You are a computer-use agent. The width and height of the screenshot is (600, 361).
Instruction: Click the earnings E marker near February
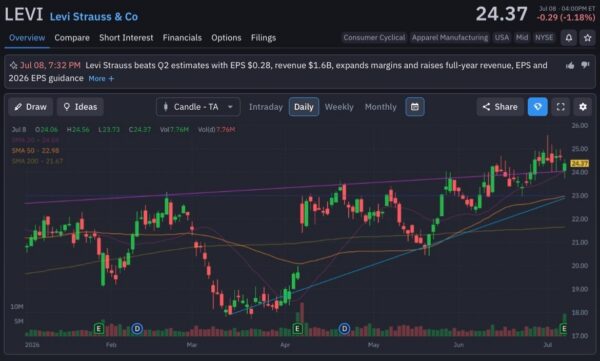pos(99,328)
